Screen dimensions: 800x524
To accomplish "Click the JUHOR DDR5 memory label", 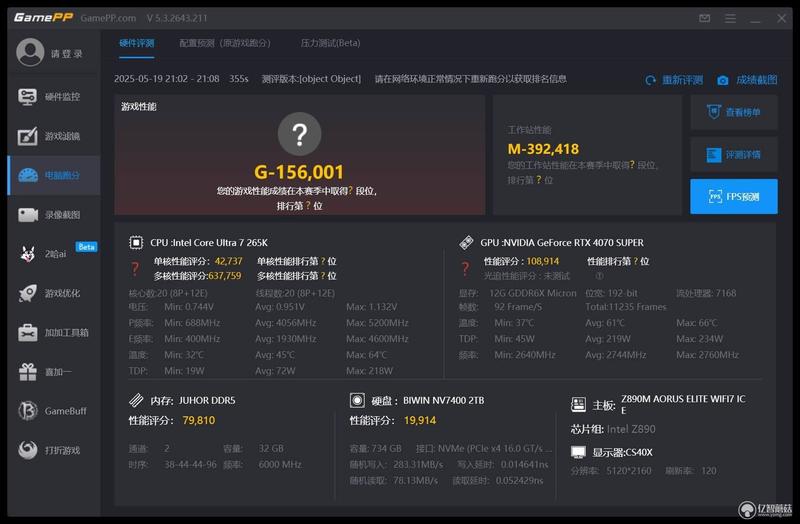I will tap(207, 401).
